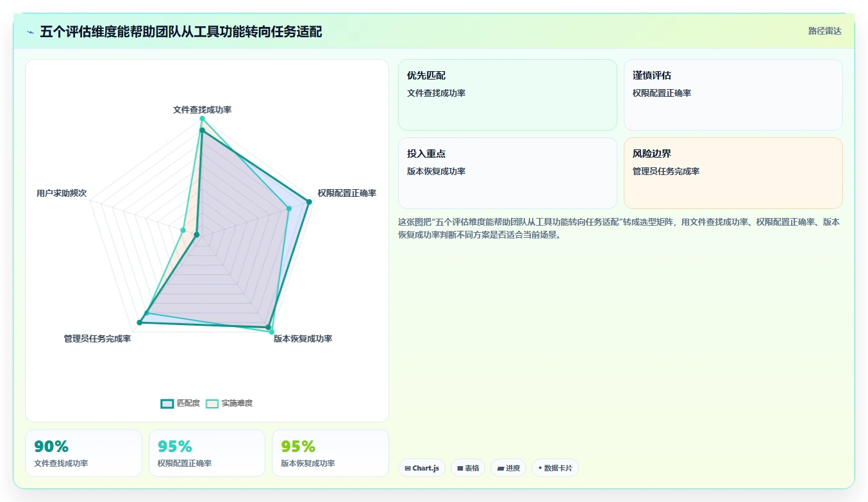Screen dimensions: 868x502
Task: Click the light teal 实施难度 legend color box
Action: click(212, 403)
